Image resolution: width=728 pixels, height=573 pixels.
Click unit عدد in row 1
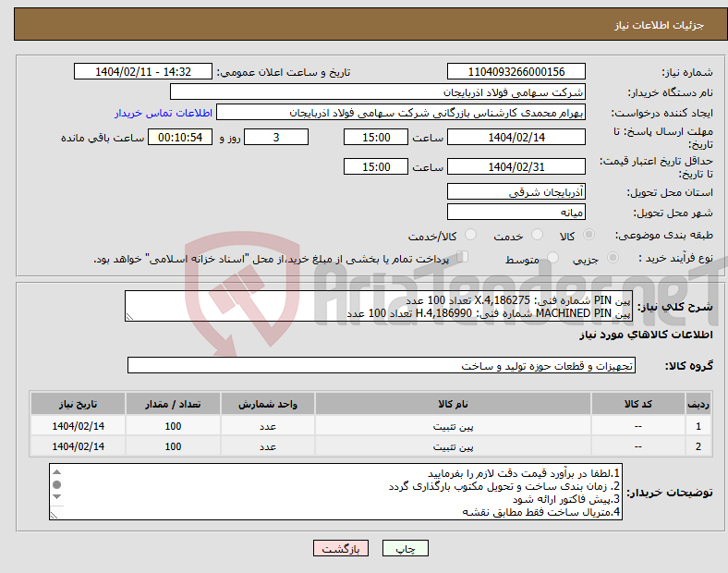click(268, 426)
